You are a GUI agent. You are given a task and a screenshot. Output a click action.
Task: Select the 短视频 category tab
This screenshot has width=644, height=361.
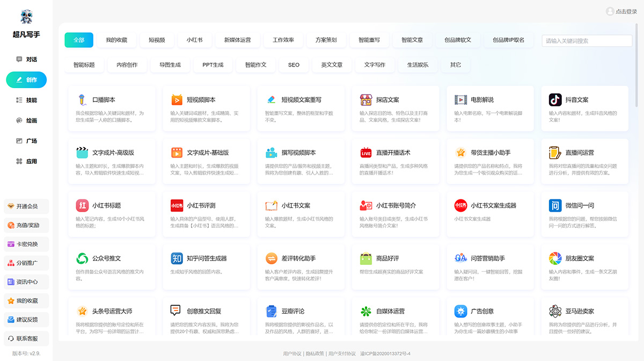(x=156, y=40)
